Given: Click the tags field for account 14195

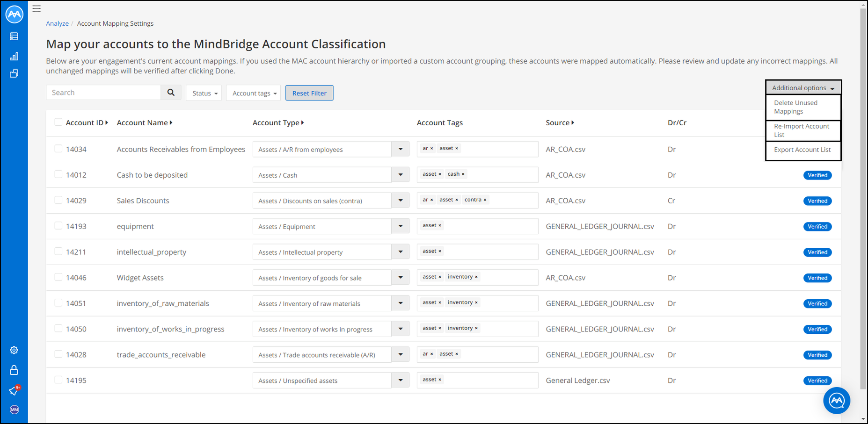Looking at the screenshot, I should click(x=477, y=380).
